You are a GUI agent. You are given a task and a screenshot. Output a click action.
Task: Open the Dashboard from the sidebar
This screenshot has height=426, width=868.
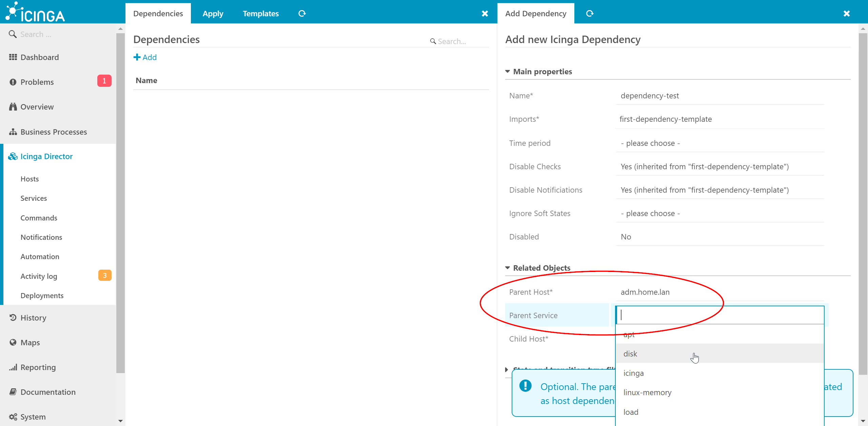[40, 57]
